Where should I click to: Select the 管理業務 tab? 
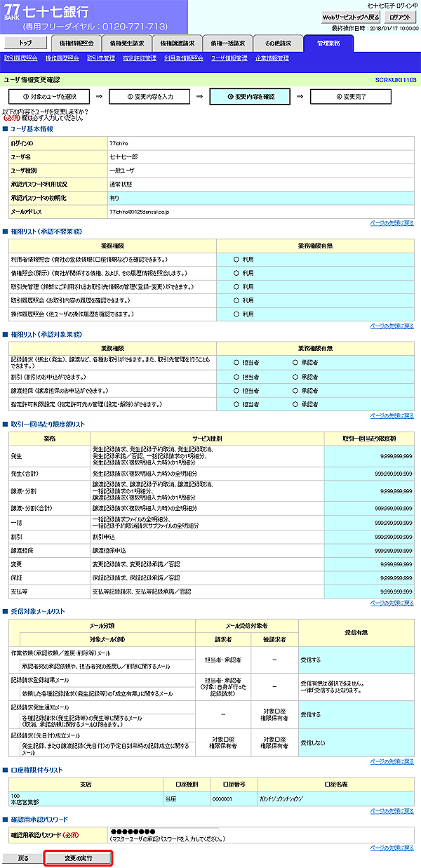329,44
